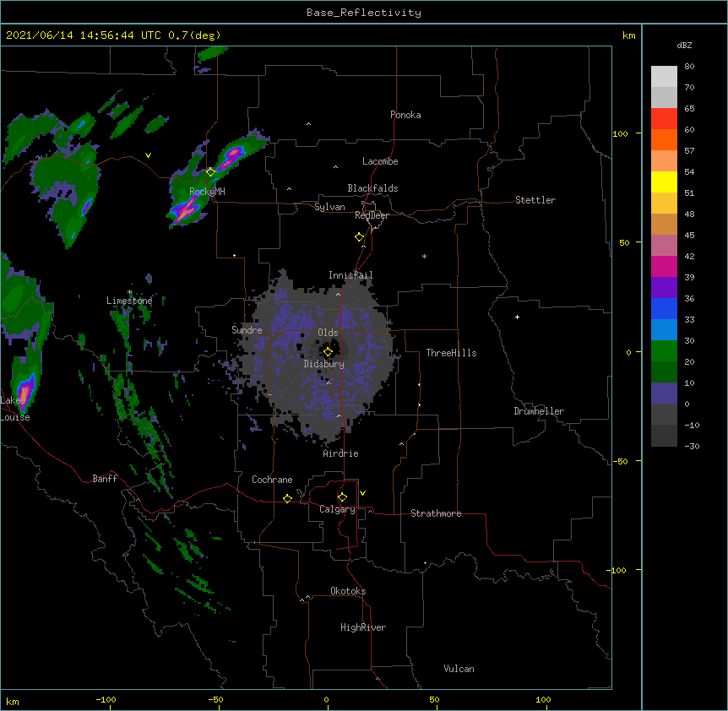Click the Calgary city label
This screenshot has width=728, height=711.
337,509
